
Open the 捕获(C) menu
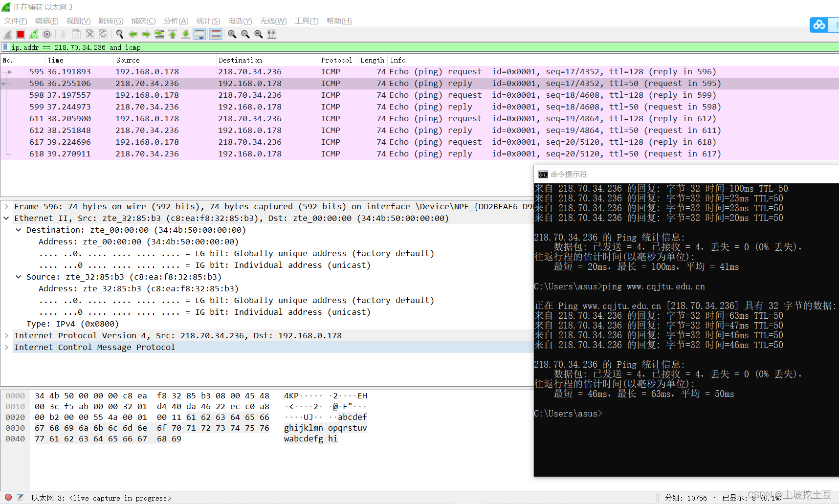[x=144, y=21]
